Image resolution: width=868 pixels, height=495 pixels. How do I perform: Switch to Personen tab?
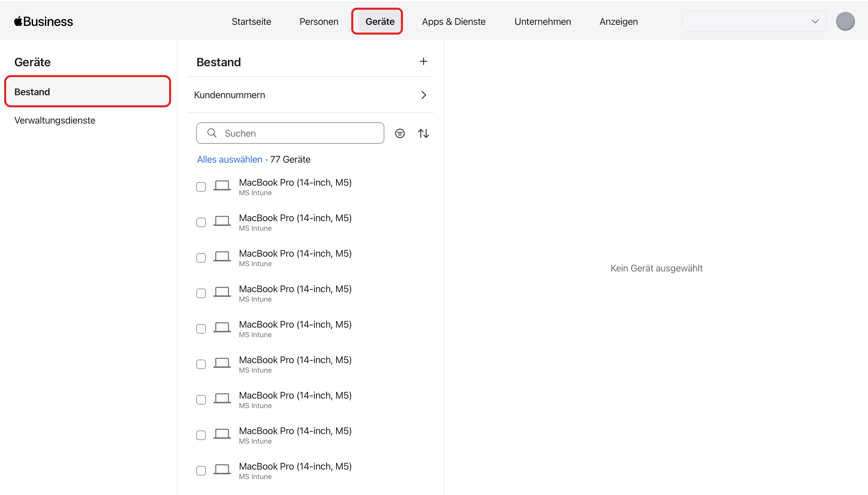click(319, 21)
